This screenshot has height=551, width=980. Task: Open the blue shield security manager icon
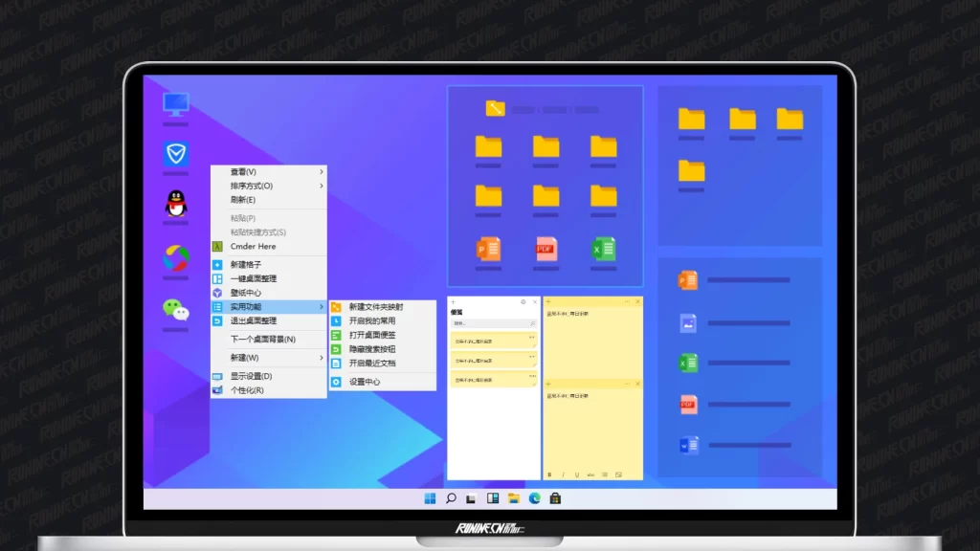175,154
